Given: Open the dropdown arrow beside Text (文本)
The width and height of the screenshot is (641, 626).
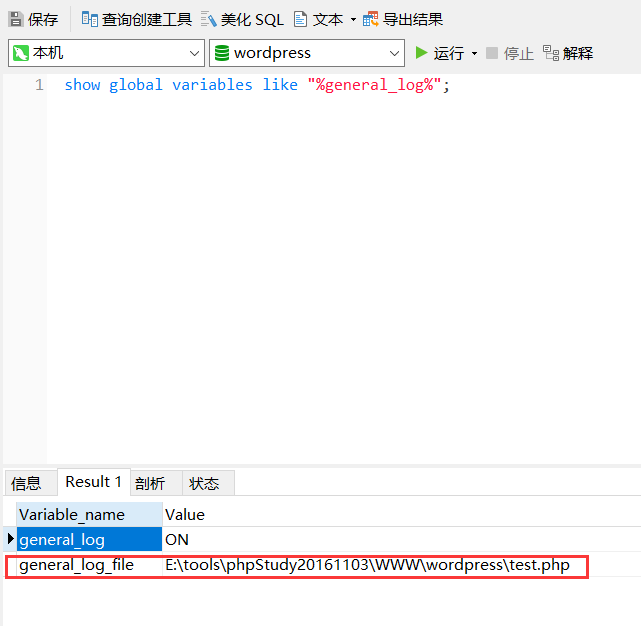Looking at the screenshot, I should [x=353, y=20].
